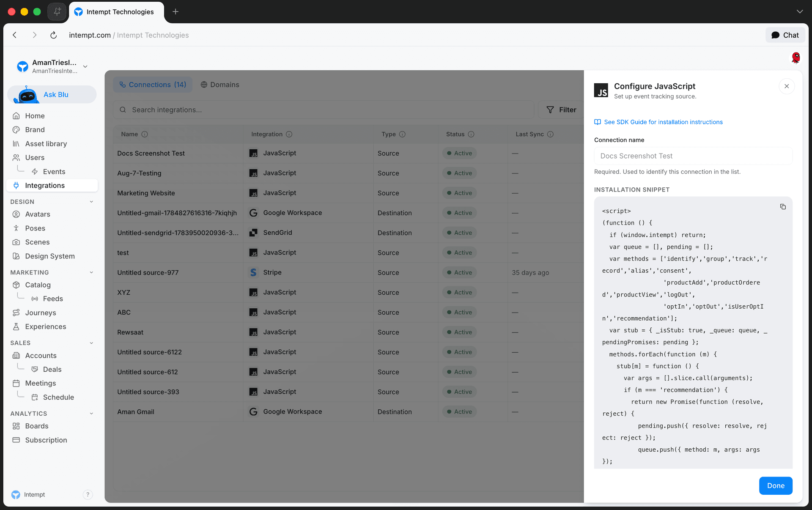812x510 pixels.
Task: Open the Ask Blu assistant
Action: point(52,94)
